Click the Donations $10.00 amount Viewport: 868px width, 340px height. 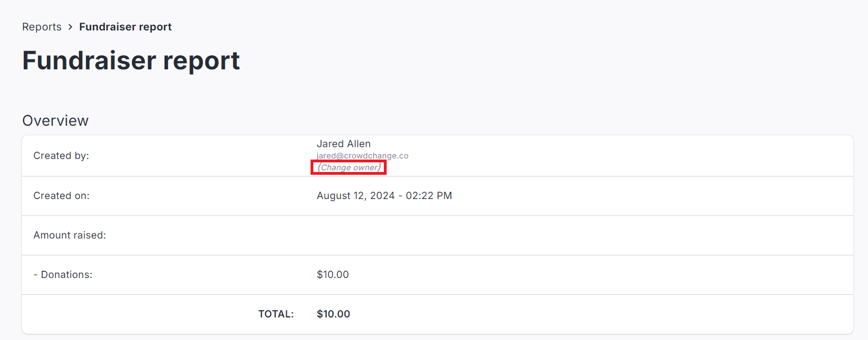333,275
